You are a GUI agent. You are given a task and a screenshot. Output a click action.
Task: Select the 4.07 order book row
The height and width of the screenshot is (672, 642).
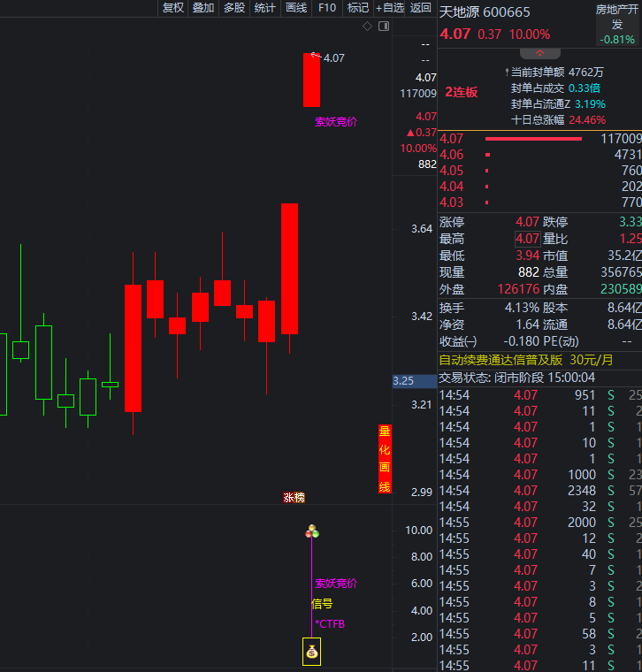[540, 139]
